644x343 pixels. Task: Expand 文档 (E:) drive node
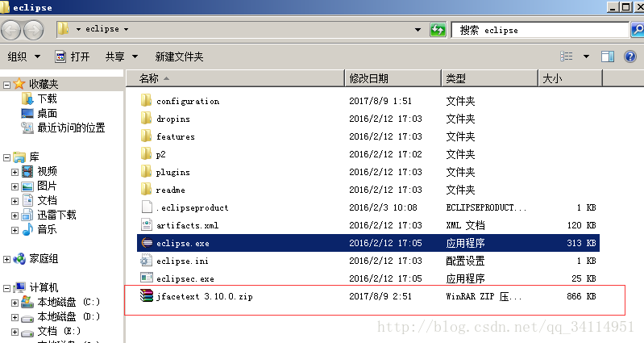(x=15, y=332)
